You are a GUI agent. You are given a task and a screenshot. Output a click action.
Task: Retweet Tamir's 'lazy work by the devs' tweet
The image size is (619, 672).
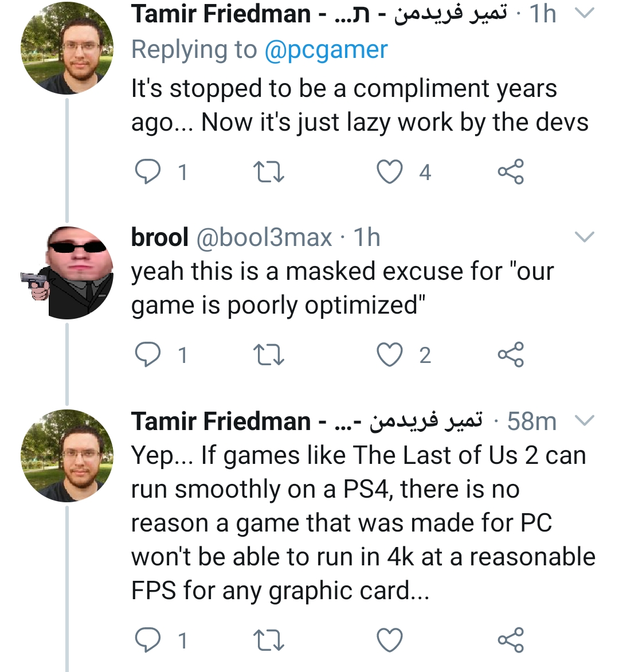click(268, 171)
